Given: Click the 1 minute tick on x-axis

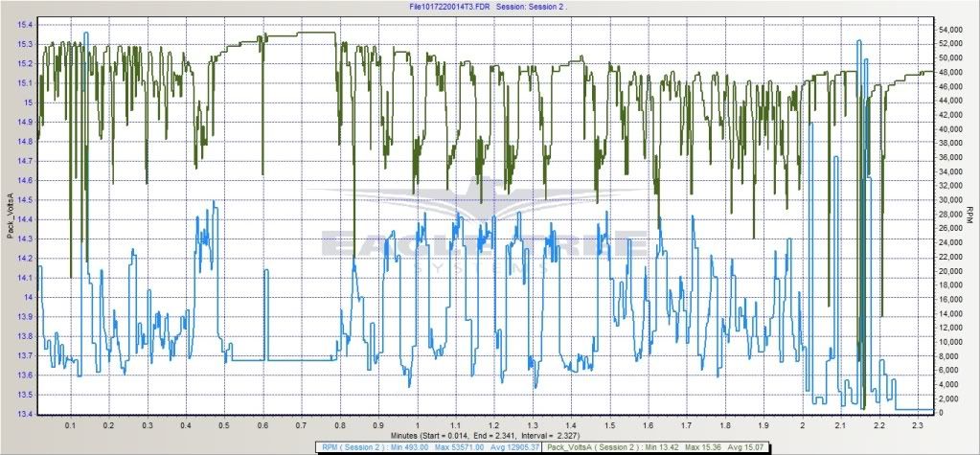Looking at the screenshot, I should 418,423.
